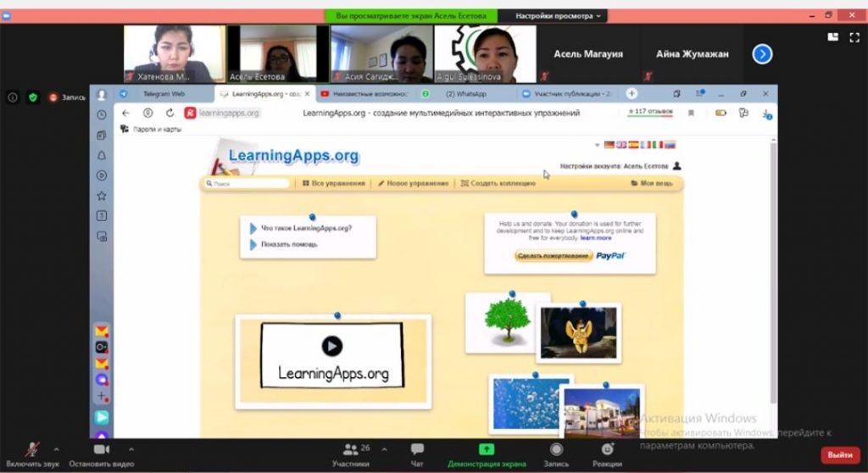Screen dimensions: 868x473
Task: Expand the language dropdown arrow before the flags
Action: tap(597, 145)
